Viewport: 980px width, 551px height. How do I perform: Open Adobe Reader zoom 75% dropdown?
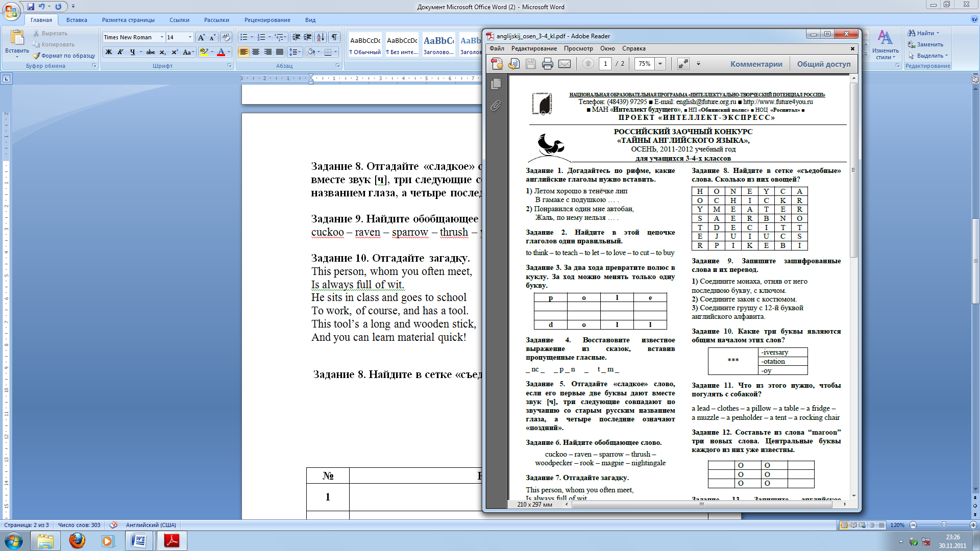coord(660,64)
